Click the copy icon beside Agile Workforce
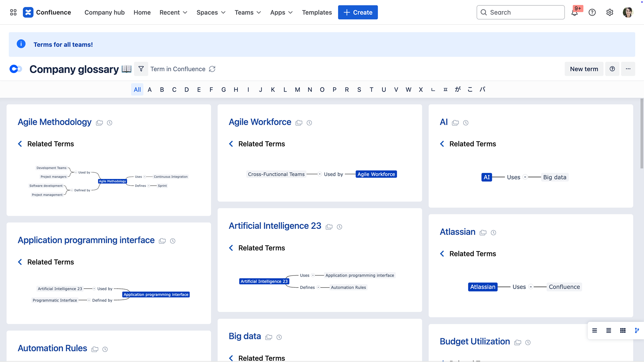The width and height of the screenshot is (644, 362). (x=299, y=123)
